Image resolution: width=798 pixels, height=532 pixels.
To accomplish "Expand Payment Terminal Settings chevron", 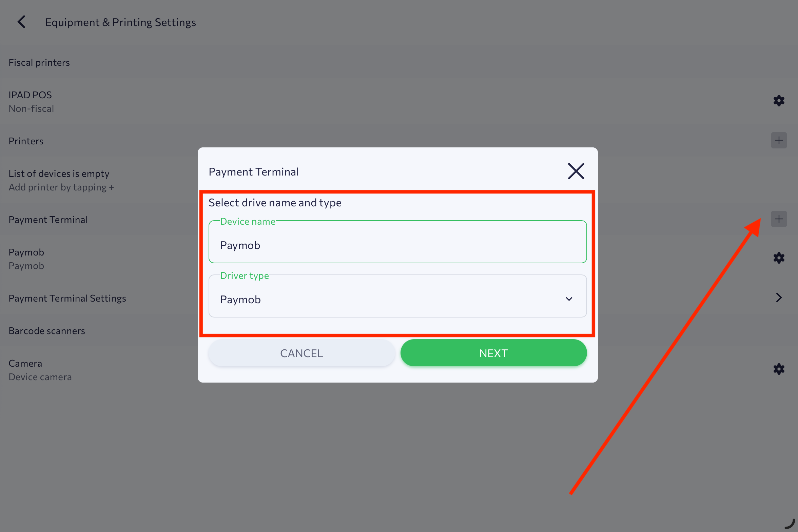I will click(x=779, y=298).
